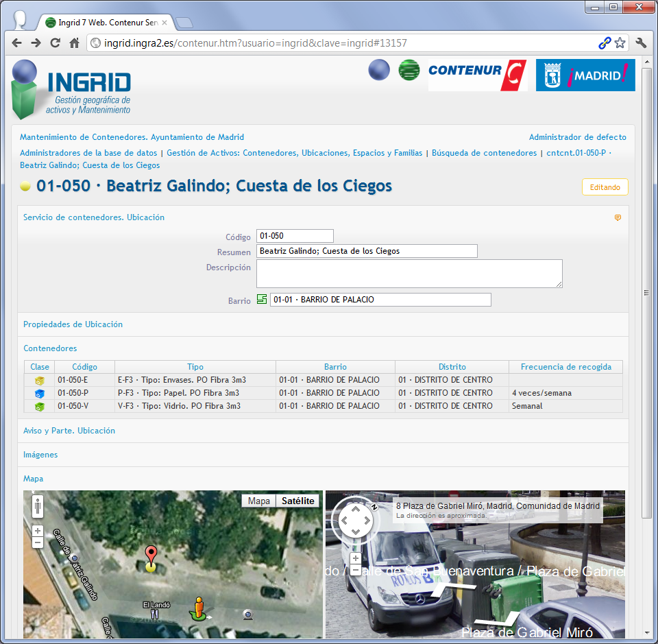658x644 pixels.
Task: Click the Street View navigation compass
Action: (354, 521)
